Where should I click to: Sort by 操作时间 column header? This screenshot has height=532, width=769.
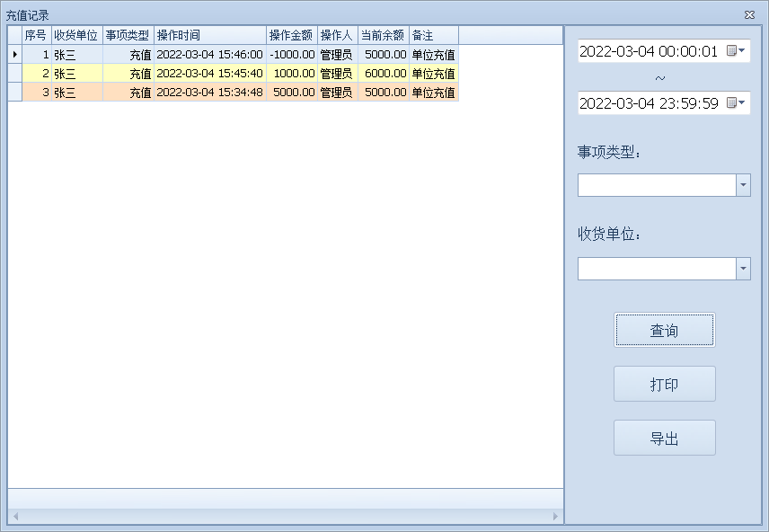[209, 35]
